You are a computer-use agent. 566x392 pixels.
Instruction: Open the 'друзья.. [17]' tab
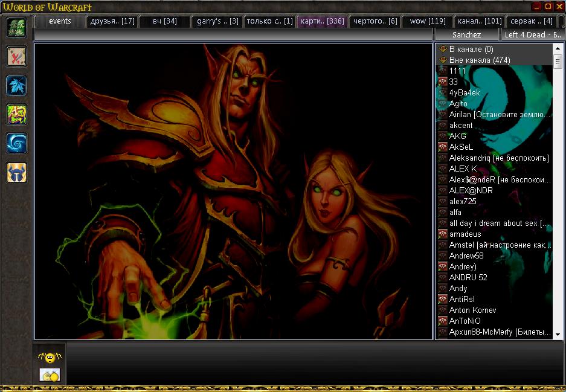pyautogui.click(x=112, y=21)
